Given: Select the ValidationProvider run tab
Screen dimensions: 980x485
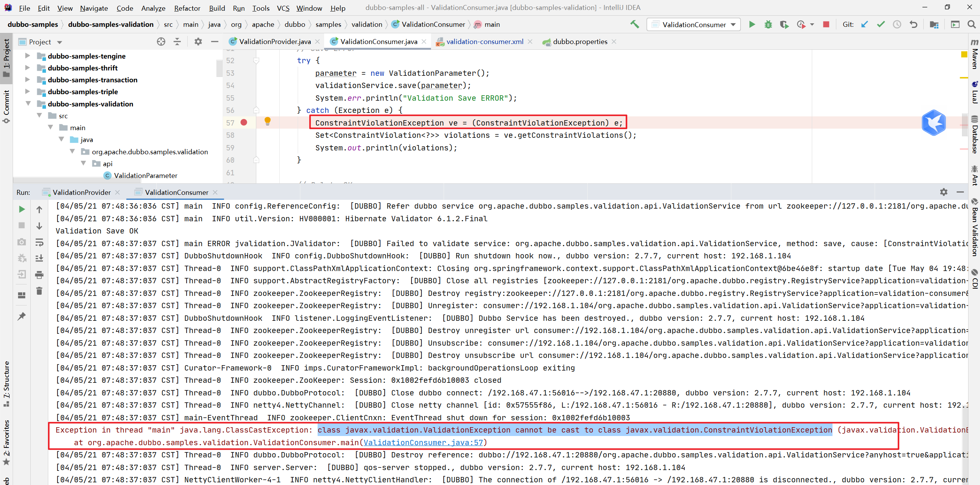Looking at the screenshot, I should point(81,192).
